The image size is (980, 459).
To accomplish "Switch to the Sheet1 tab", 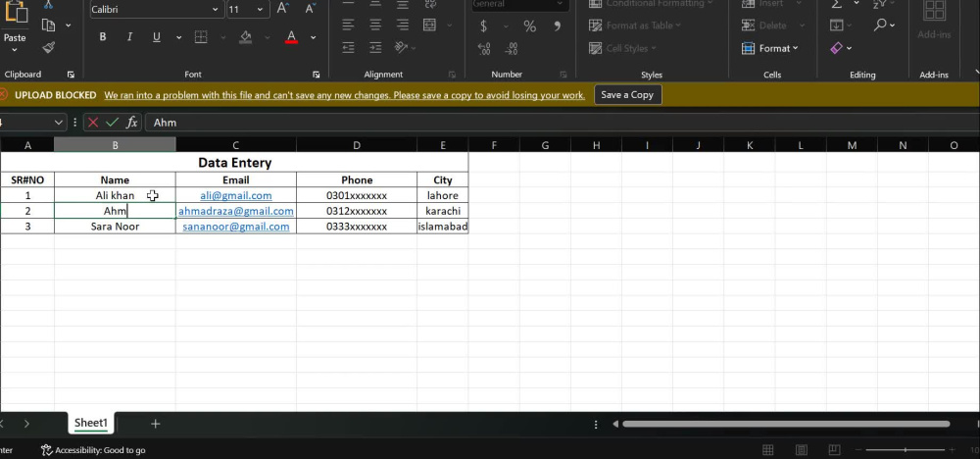I will (x=91, y=423).
